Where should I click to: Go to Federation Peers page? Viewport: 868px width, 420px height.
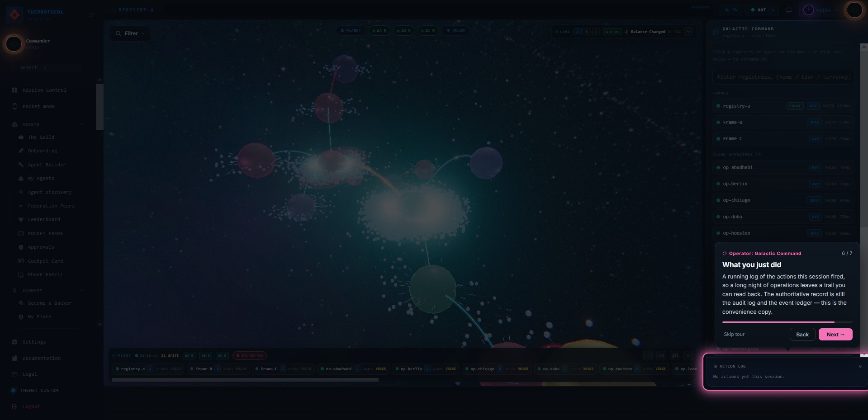click(x=51, y=206)
